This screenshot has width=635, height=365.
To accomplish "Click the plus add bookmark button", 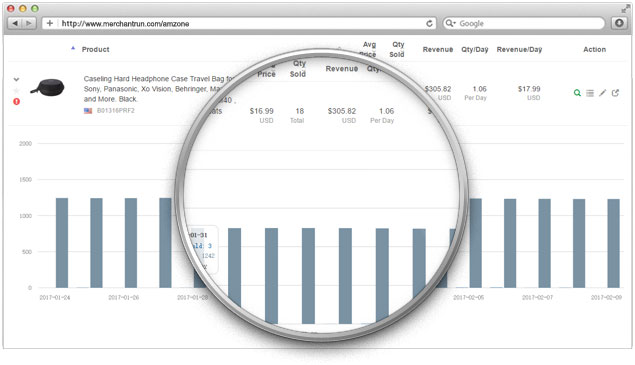I will [49, 23].
